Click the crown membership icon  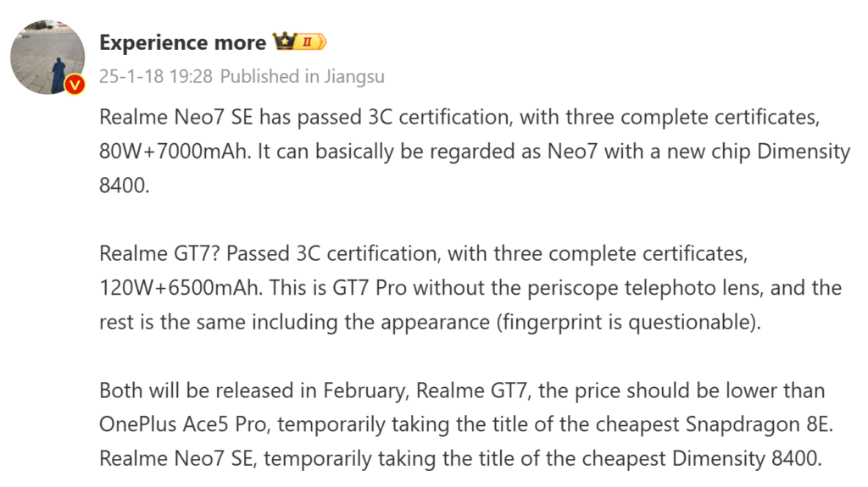(282, 42)
